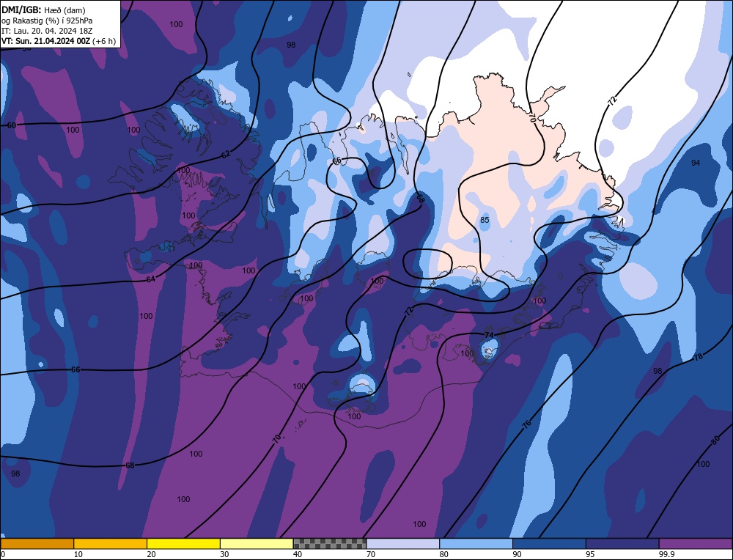Click the medium blue 90–95 legend swatch
The height and width of the screenshot is (560, 733).
click(549, 543)
